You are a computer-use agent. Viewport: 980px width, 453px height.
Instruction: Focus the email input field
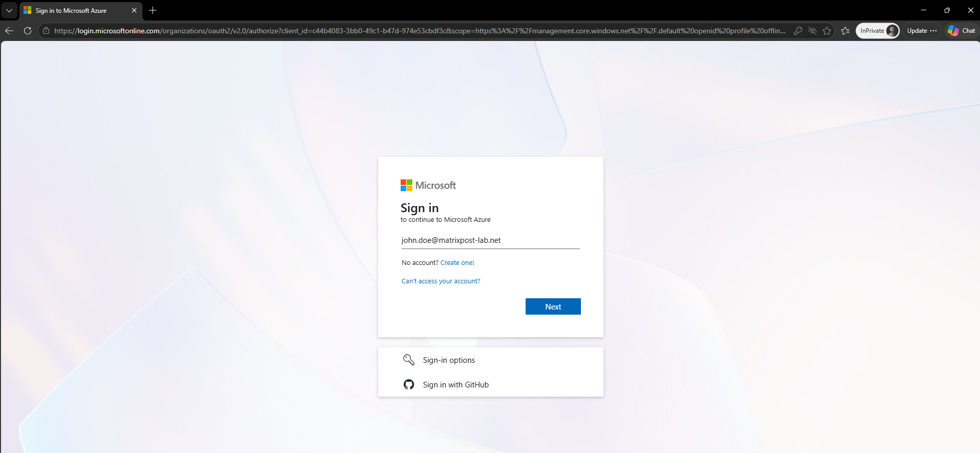(490, 240)
